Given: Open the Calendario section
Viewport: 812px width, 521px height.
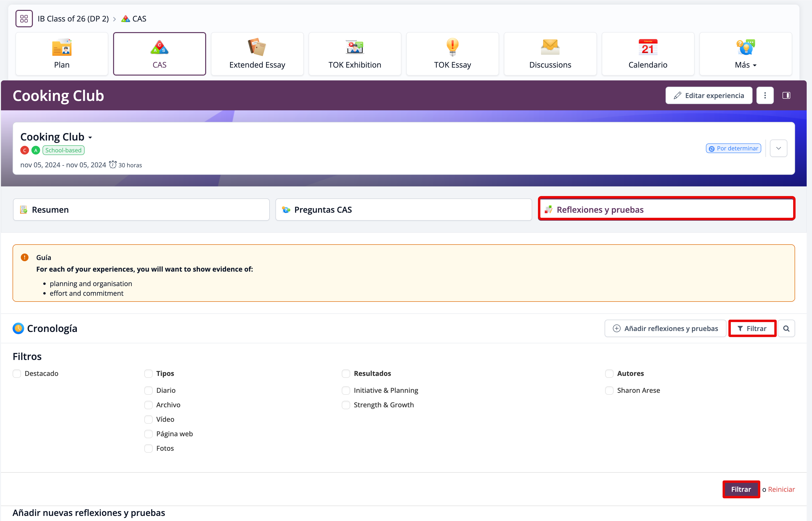Looking at the screenshot, I should click(647, 54).
